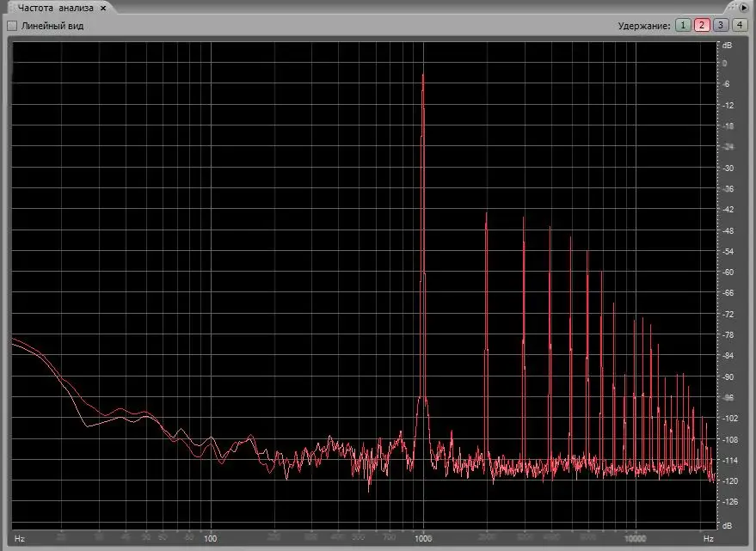
Task: Click the Hz label at right of axis
Action: [708, 538]
